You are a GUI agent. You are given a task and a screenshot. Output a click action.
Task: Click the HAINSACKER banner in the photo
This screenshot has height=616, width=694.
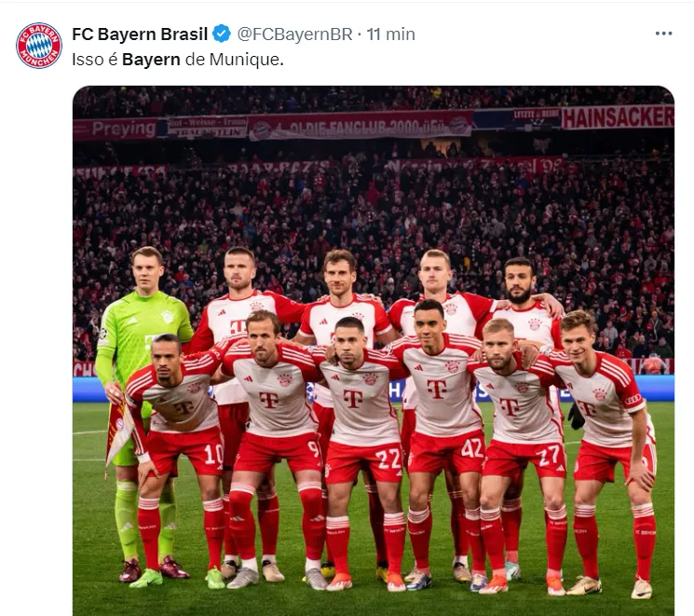click(618, 117)
